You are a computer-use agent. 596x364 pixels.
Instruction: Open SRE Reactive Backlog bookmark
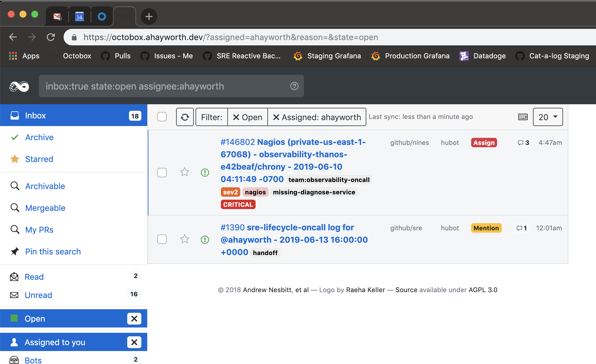tap(241, 56)
